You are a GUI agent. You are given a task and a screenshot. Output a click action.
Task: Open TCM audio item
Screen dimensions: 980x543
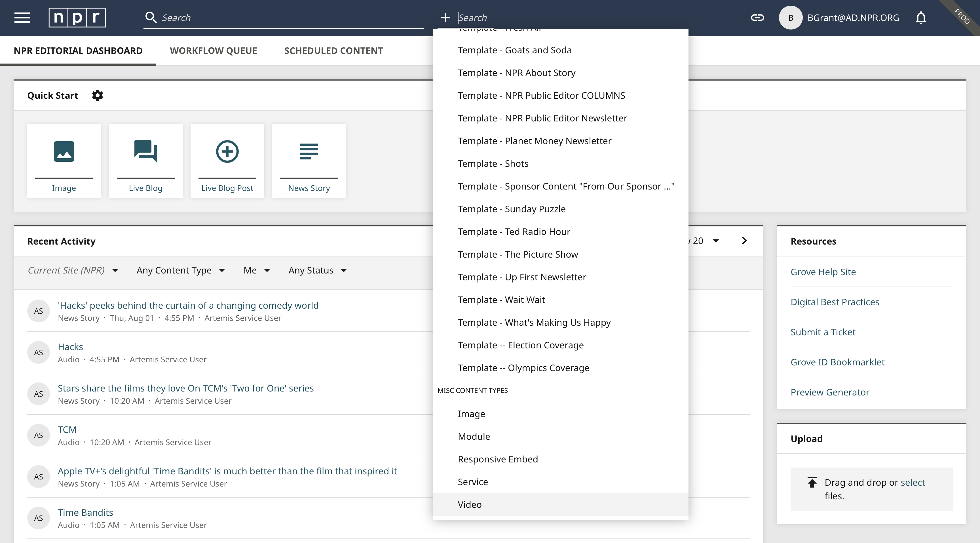[67, 430]
